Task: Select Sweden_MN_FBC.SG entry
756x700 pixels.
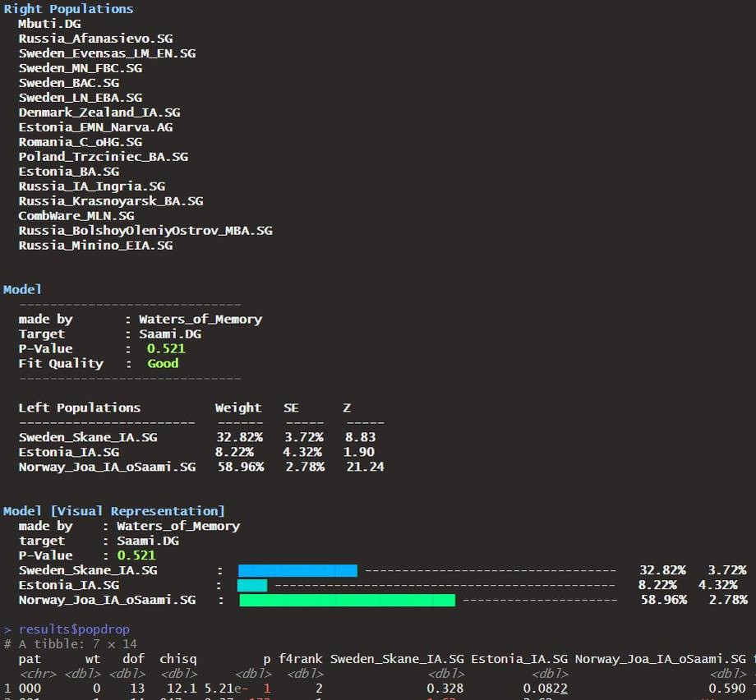Action: tap(81, 68)
